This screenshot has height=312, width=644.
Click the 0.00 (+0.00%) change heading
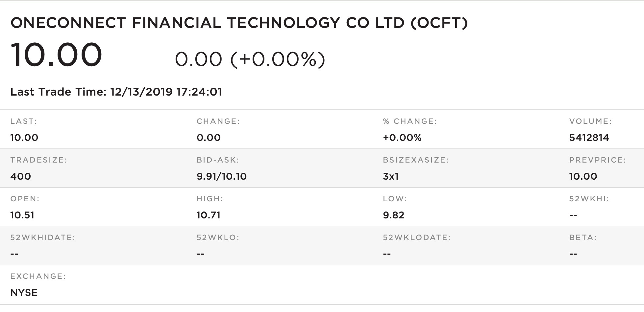(250, 59)
